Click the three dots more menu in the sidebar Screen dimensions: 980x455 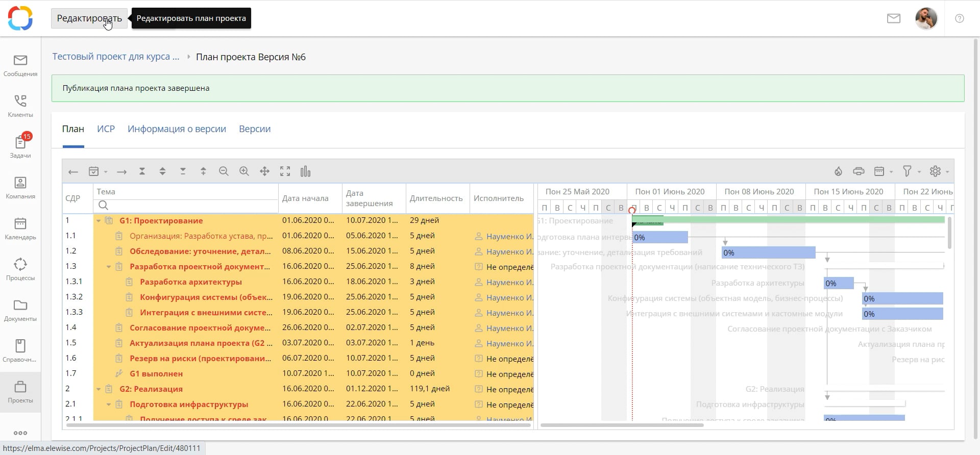click(20, 433)
